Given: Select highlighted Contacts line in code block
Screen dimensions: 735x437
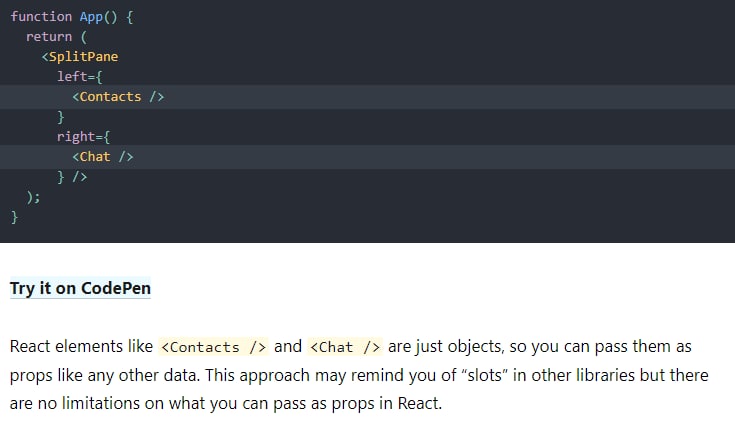Looking at the screenshot, I should pyautogui.click(x=118, y=97).
